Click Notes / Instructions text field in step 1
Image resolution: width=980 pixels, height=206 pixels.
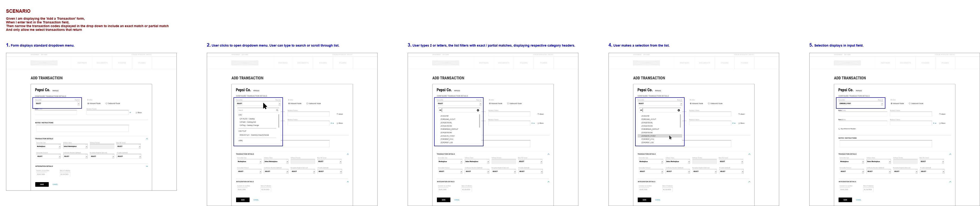click(82, 128)
